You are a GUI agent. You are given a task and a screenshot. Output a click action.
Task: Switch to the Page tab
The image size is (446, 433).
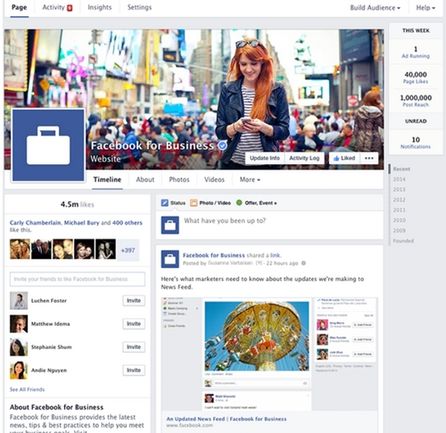click(19, 7)
